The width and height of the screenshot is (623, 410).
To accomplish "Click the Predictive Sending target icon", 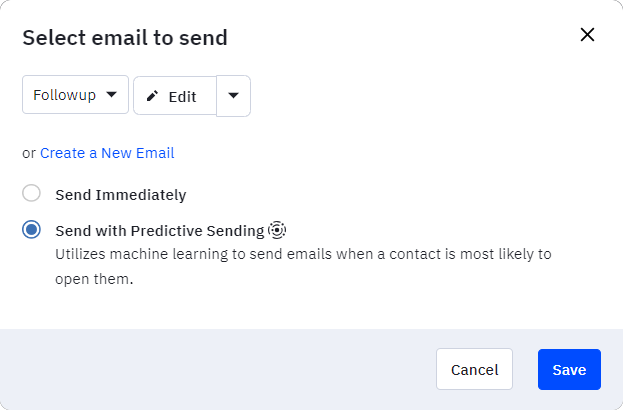I will [x=277, y=230].
